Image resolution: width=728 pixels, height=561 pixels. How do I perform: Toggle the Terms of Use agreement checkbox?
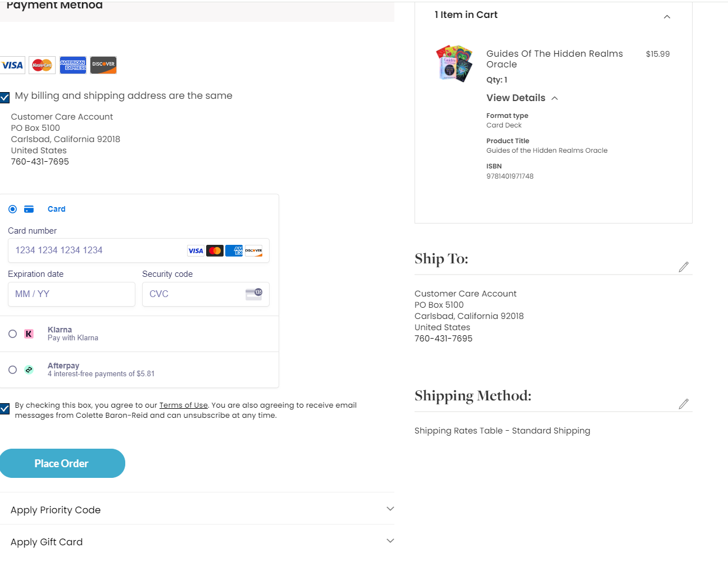click(4, 408)
